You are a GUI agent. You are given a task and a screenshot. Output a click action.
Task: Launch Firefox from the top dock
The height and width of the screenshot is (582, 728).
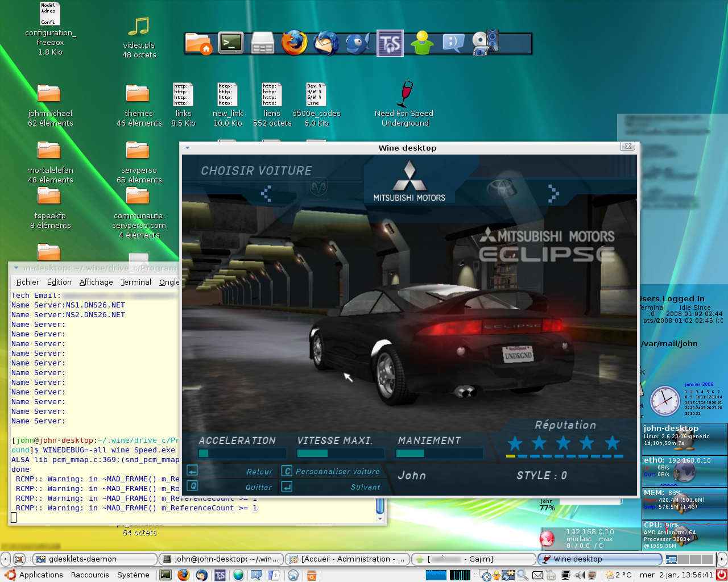295,43
